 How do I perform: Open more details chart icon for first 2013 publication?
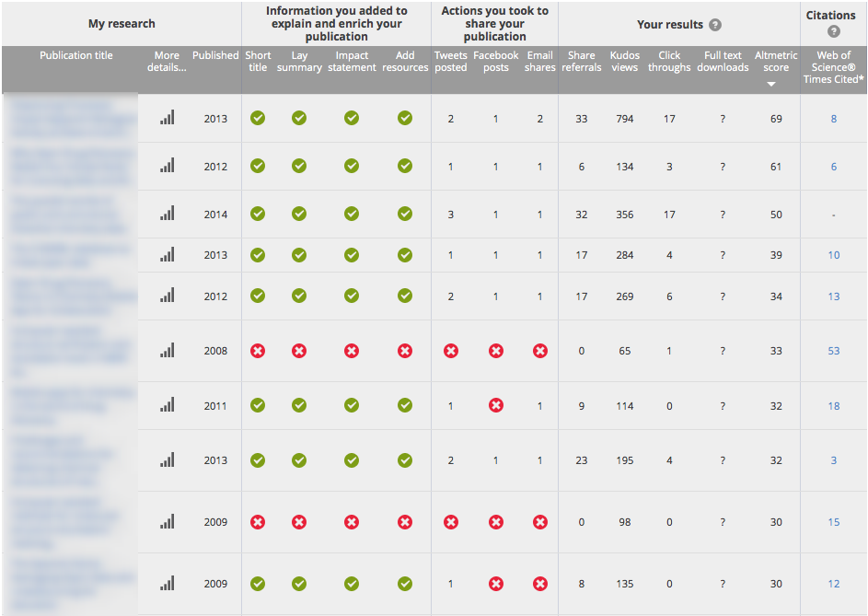click(167, 118)
